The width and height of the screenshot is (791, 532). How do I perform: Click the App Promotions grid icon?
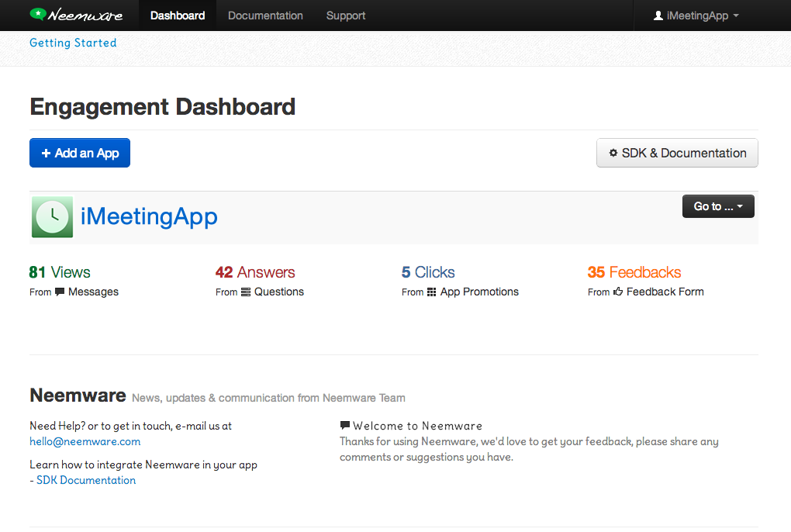pyautogui.click(x=432, y=292)
